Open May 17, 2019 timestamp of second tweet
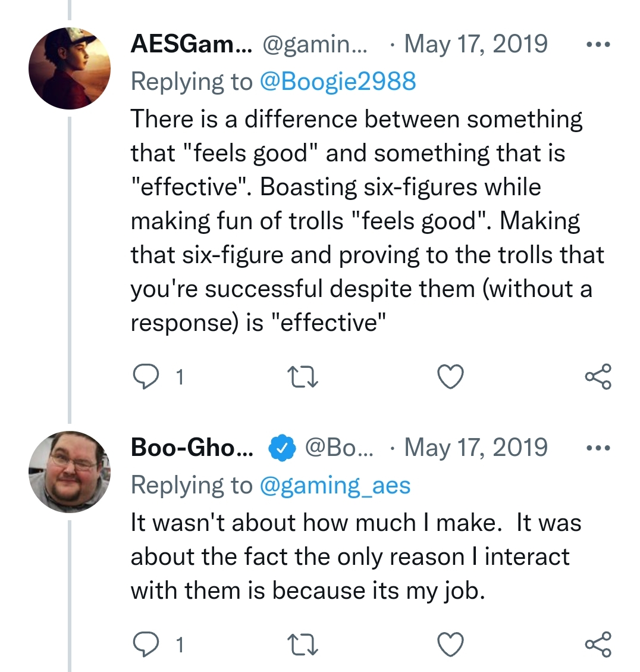The width and height of the screenshot is (640, 672). click(476, 448)
